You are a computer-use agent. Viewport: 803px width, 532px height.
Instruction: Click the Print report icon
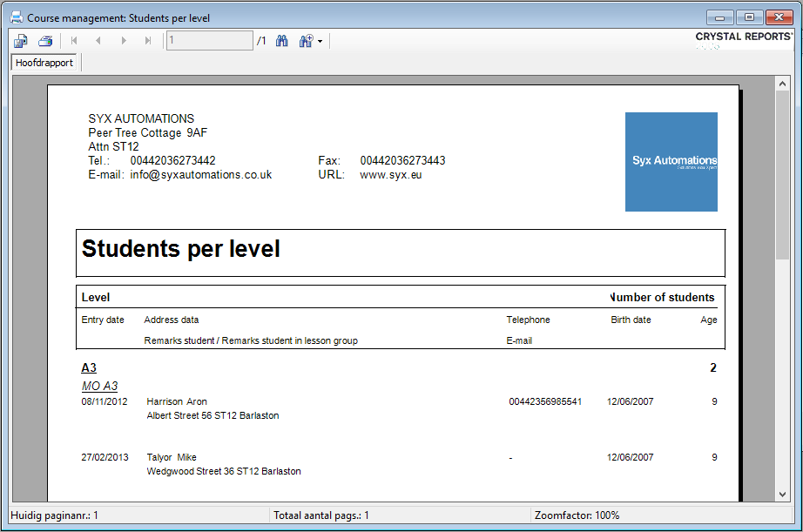click(x=45, y=41)
